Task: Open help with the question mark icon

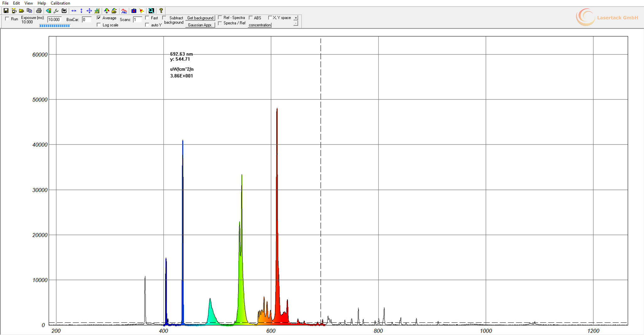Action: click(161, 11)
